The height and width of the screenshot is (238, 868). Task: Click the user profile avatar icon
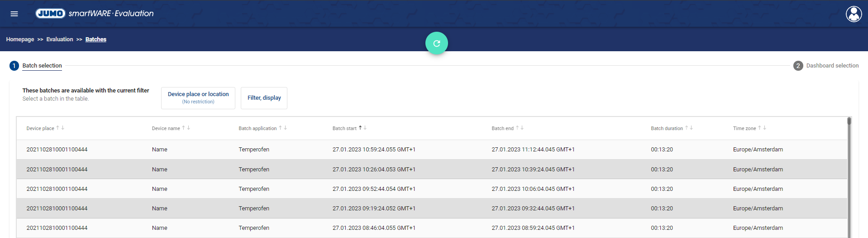click(854, 14)
